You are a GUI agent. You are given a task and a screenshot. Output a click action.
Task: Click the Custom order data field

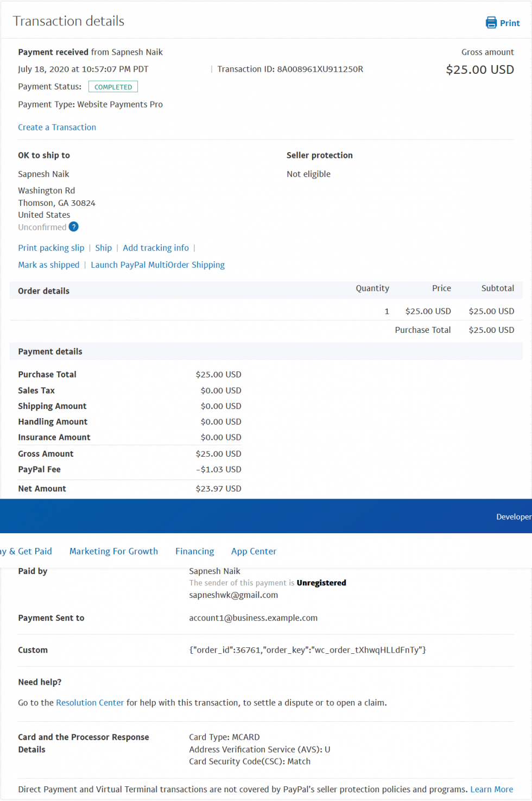[307, 649]
